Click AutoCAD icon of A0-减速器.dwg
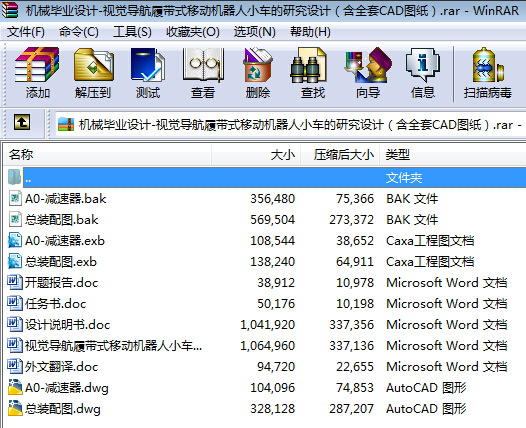 (15, 387)
